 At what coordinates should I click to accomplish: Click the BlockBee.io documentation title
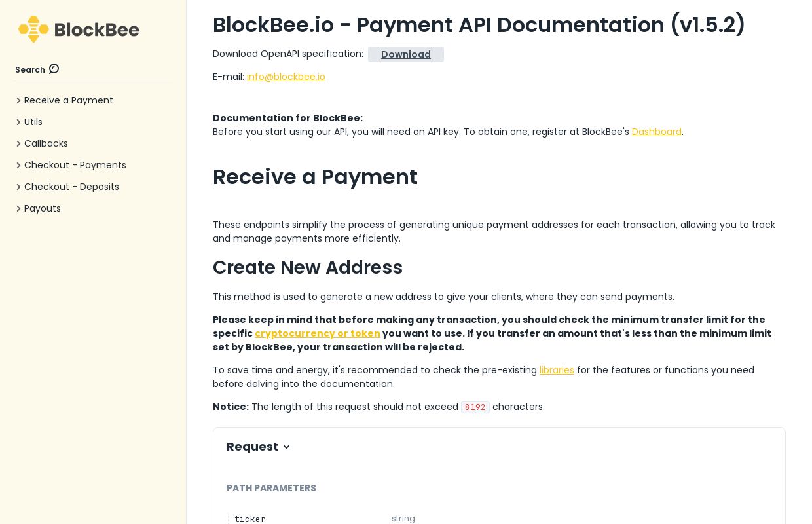(479, 25)
